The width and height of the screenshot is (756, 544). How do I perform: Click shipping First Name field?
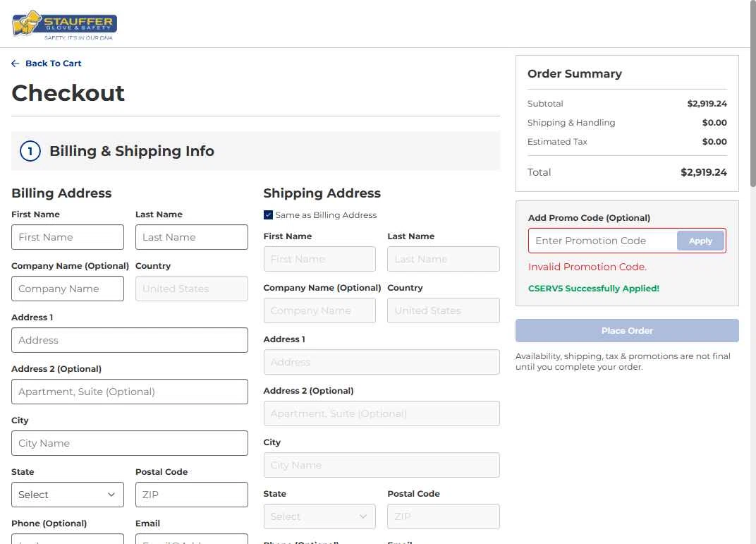pyautogui.click(x=319, y=259)
